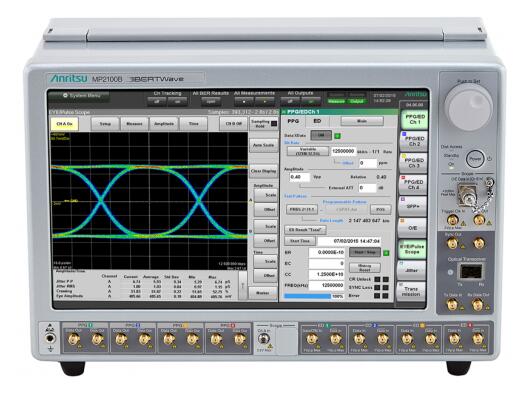Viewport: 529px width, 393px height.
Task: Open the scope Time tab
Action: [x=193, y=124]
